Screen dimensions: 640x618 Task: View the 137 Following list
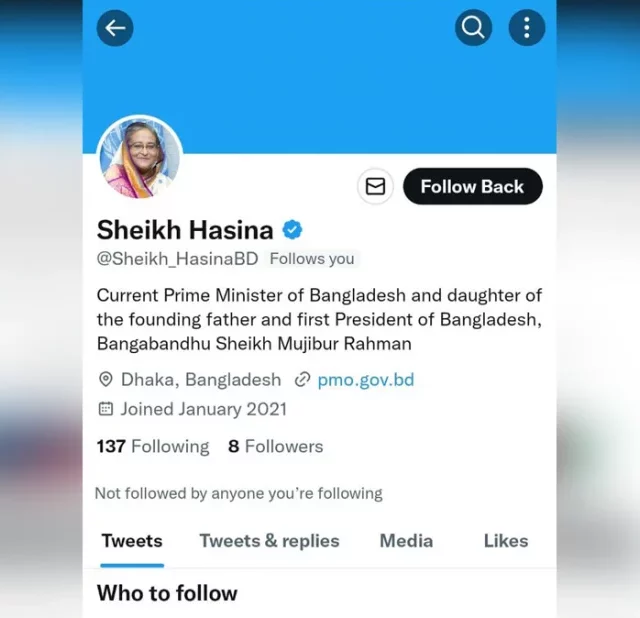point(153,447)
